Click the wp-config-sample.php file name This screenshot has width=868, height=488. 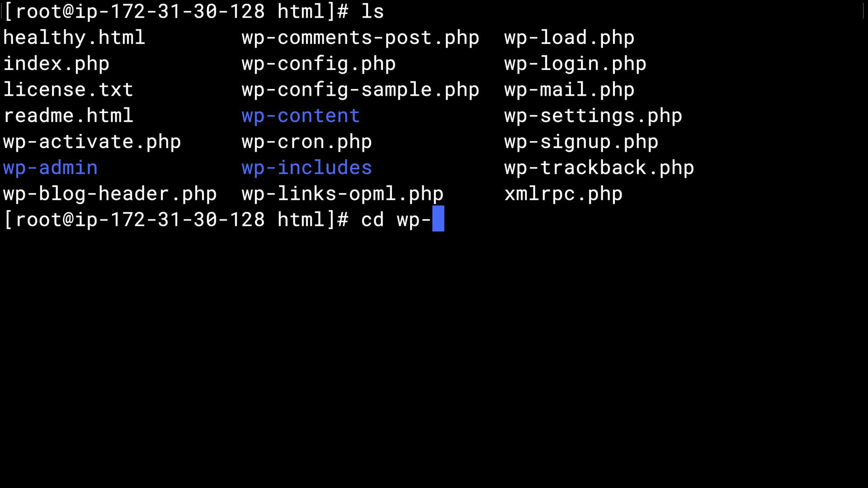[x=360, y=89]
